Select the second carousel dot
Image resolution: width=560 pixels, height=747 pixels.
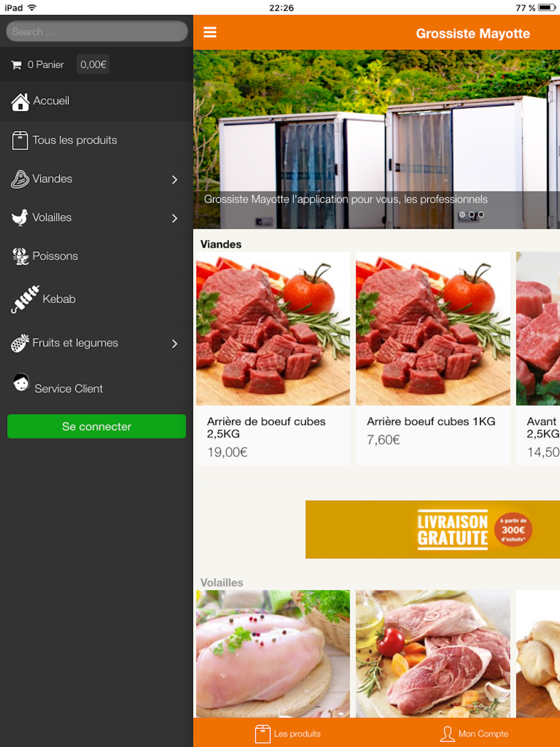472,214
